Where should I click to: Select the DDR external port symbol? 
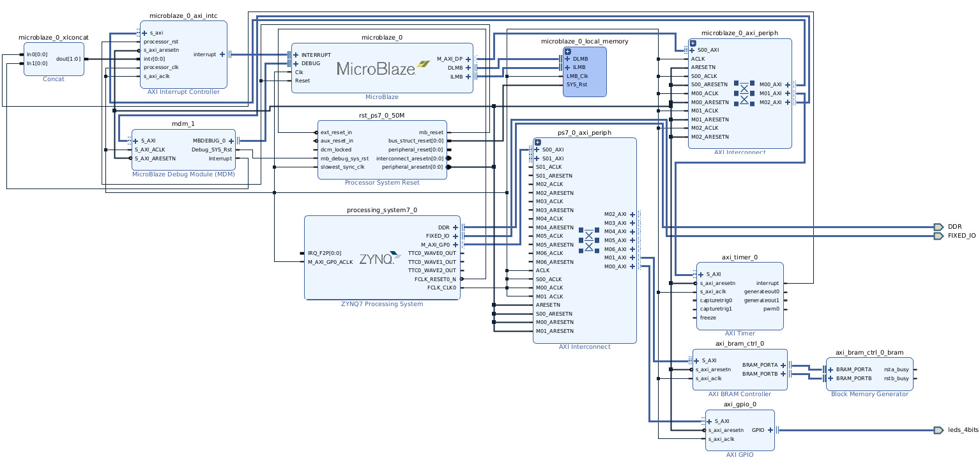tap(938, 227)
